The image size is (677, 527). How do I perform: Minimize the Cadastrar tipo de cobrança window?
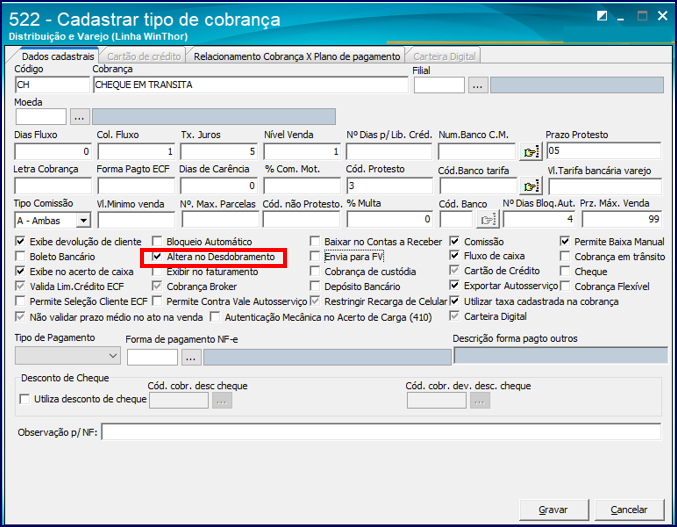[621, 19]
